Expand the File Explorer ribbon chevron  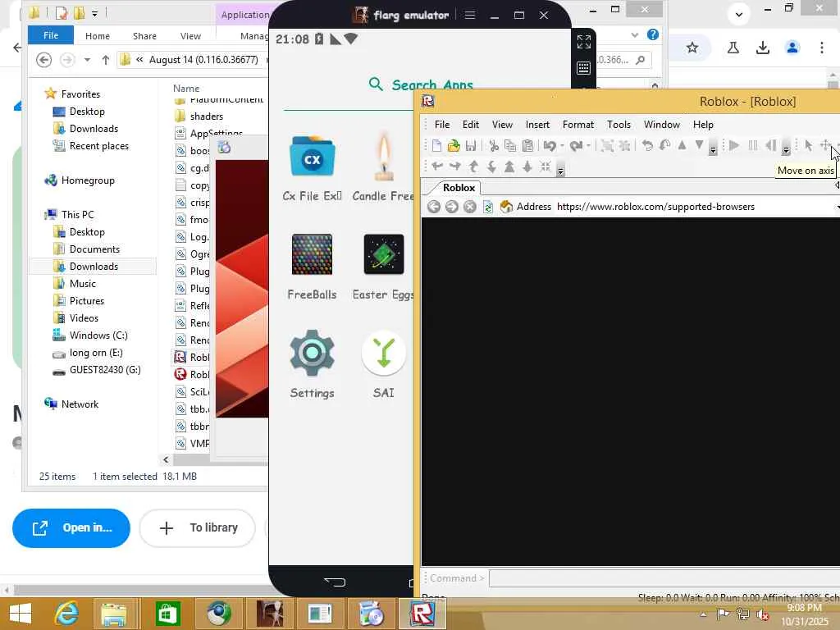point(635,35)
